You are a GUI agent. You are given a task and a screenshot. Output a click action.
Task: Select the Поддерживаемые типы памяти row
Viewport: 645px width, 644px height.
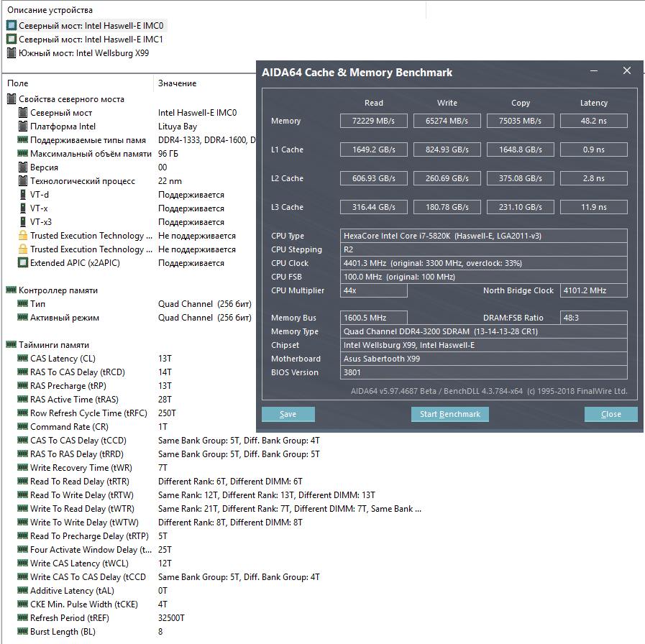(x=137, y=140)
